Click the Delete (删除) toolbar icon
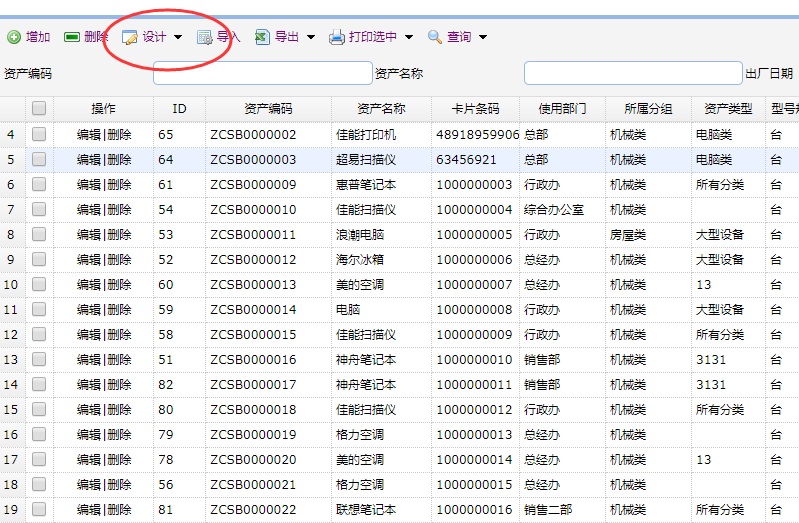799x523 pixels. coord(72,37)
